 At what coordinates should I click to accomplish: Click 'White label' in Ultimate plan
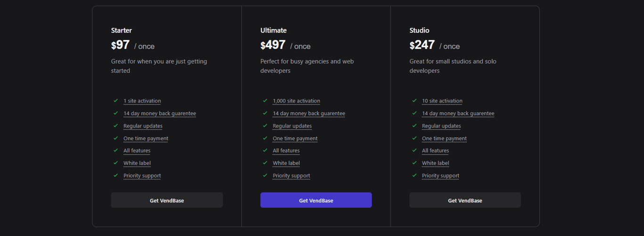pyautogui.click(x=286, y=163)
